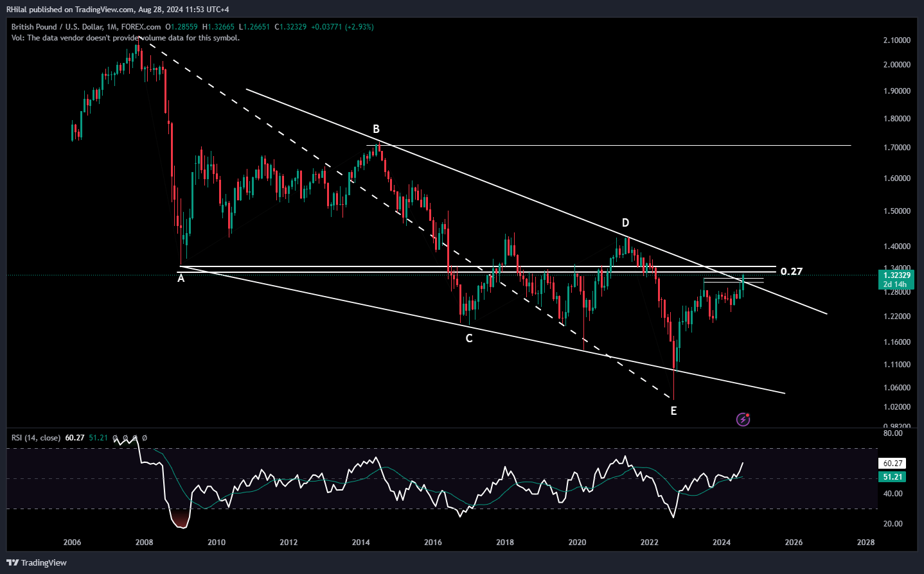The width and height of the screenshot is (924, 574).
Task: Click the 2.10000 price axis label
Action: tap(897, 40)
